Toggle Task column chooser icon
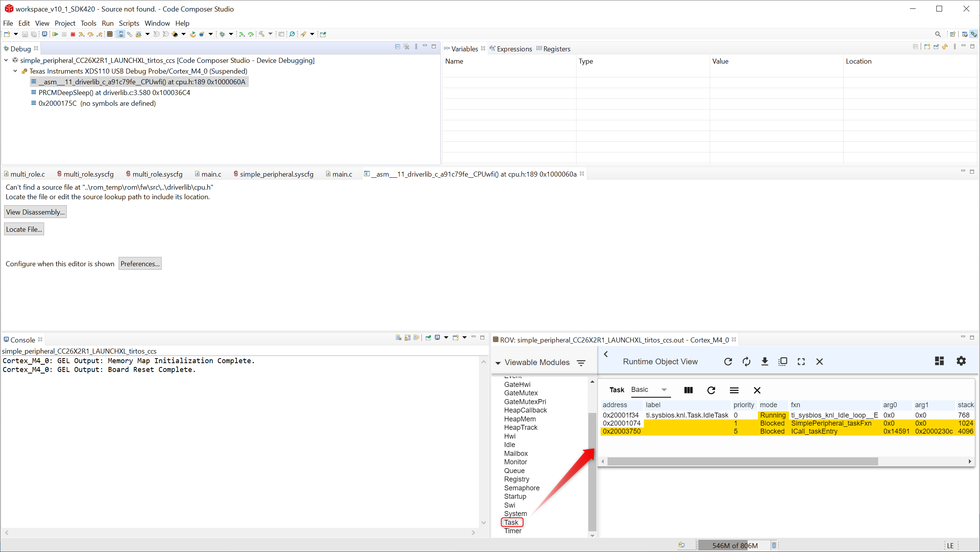Image resolution: width=980 pixels, height=552 pixels. pos(688,390)
